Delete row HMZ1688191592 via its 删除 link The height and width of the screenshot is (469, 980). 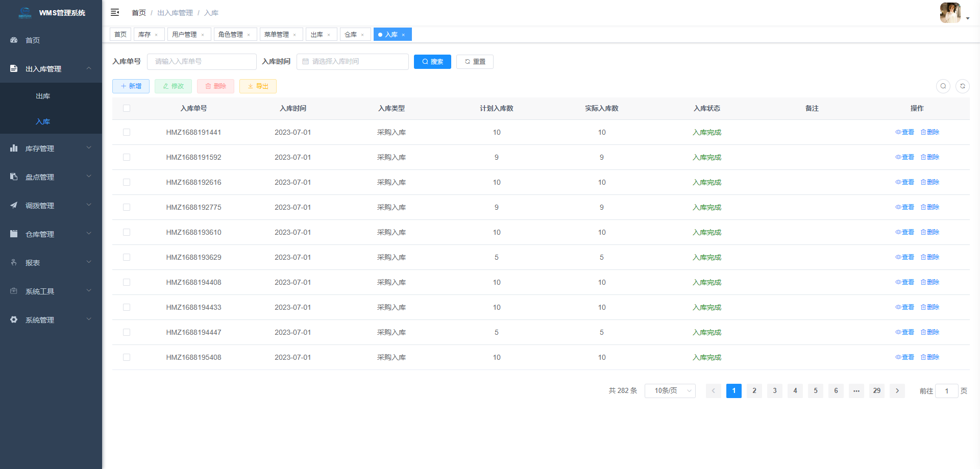930,157
